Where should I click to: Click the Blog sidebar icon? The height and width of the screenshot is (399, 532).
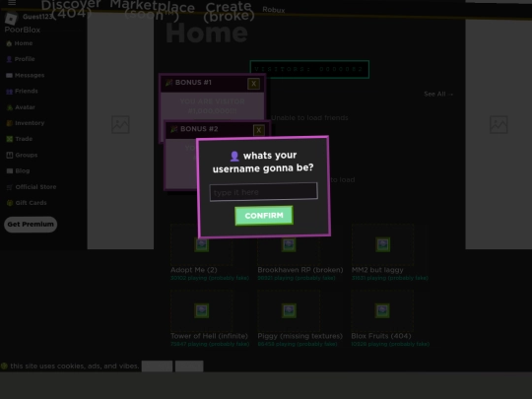[x=10, y=171]
